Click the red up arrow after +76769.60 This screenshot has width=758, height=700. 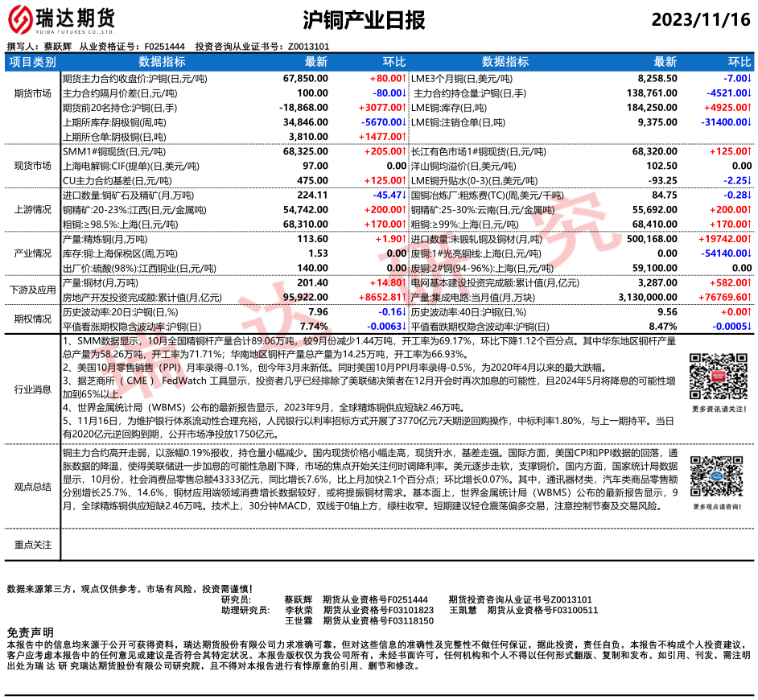pos(749,297)
